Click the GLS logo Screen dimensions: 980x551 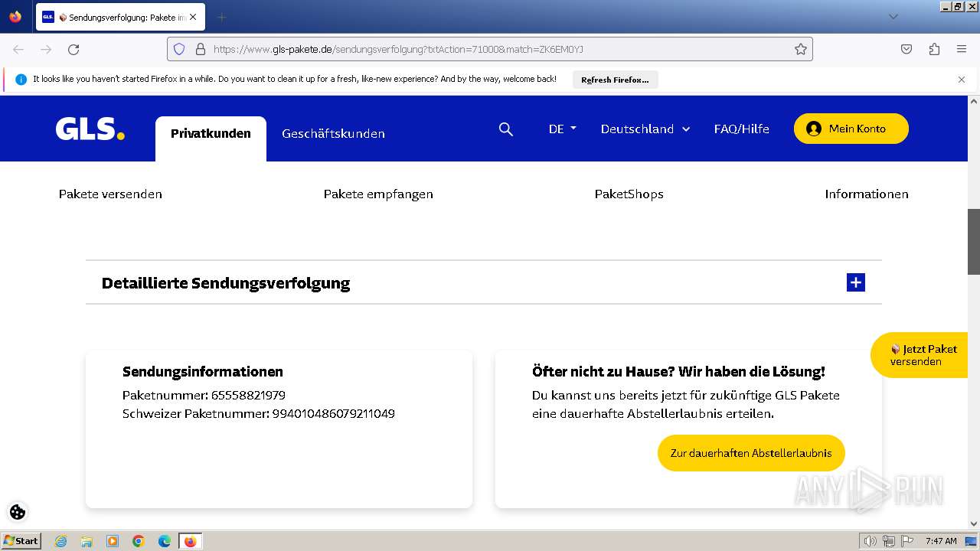pyautogui.click(x=90, y=129)
